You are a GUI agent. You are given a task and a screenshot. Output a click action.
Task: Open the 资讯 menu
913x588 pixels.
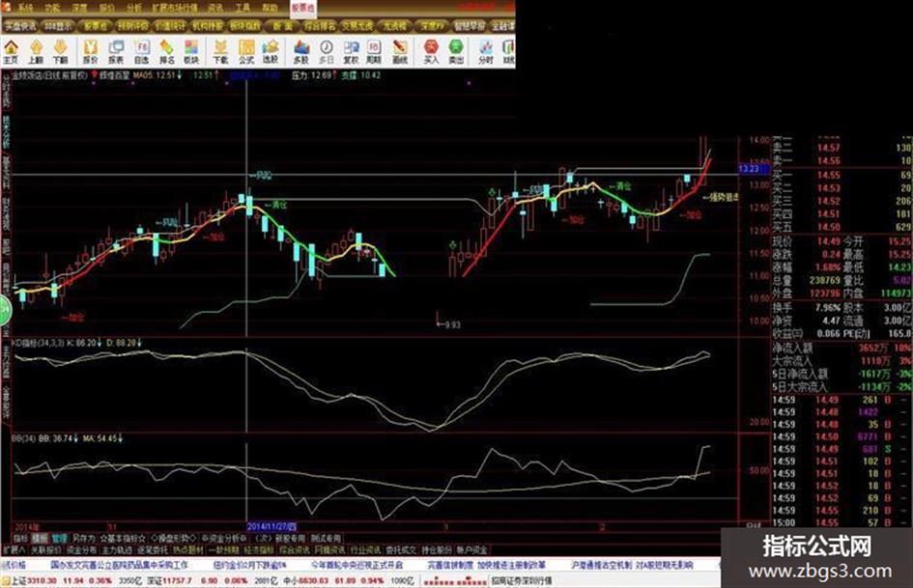point(215,8)
